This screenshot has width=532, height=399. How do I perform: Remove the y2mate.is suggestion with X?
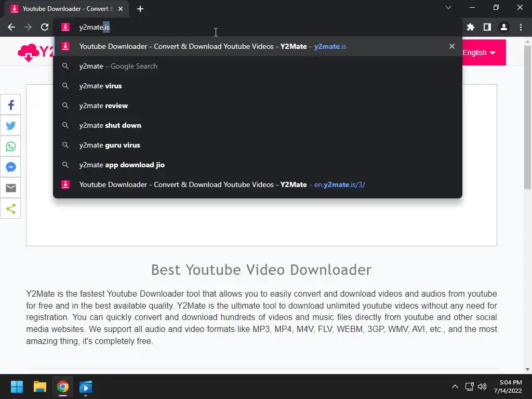click(x=452, y=46)
